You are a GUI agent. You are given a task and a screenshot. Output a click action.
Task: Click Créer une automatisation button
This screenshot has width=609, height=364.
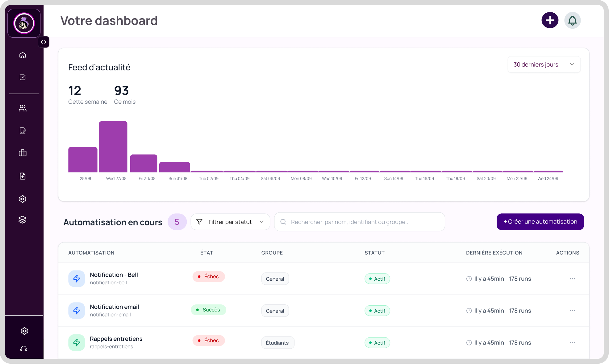540,222
